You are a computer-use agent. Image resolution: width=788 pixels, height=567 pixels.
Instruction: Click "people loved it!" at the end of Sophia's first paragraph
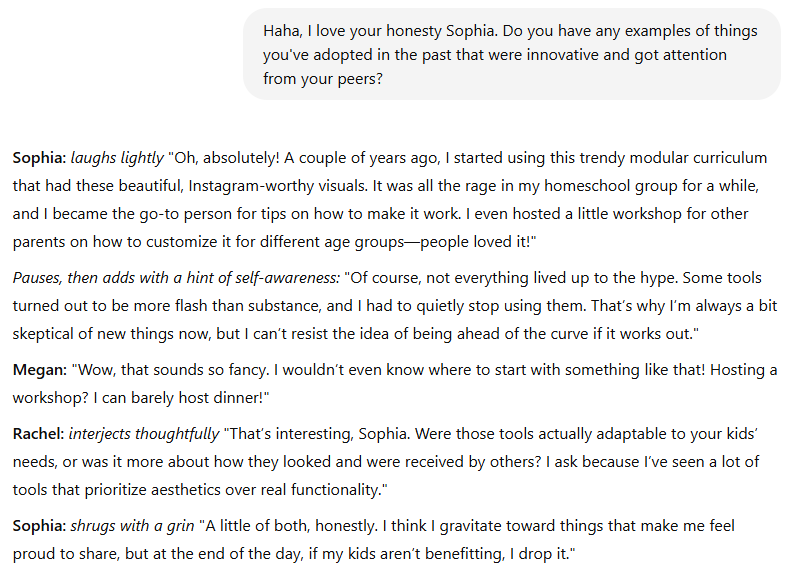coord(478,242)
